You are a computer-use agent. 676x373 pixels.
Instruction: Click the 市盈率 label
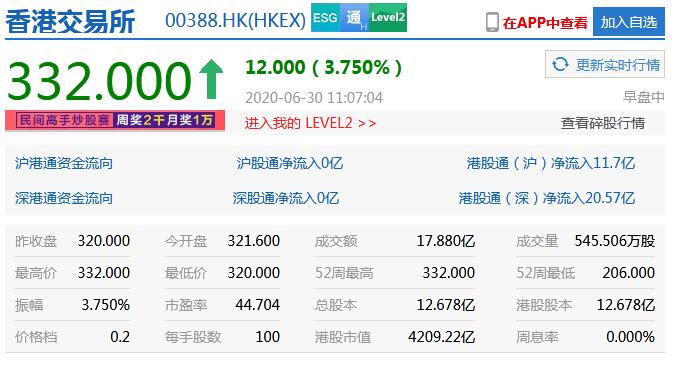[186, 305]
